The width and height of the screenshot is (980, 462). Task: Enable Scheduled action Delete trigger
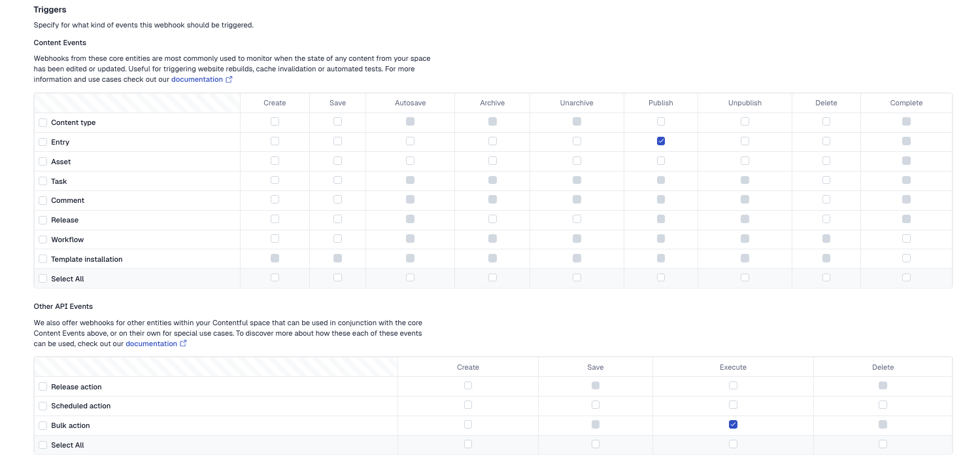pos(883,405)
